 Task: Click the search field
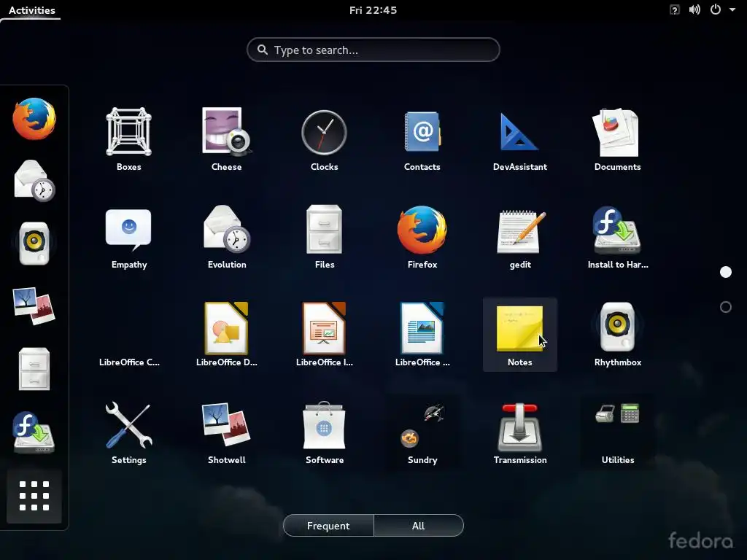pos(373,50)
